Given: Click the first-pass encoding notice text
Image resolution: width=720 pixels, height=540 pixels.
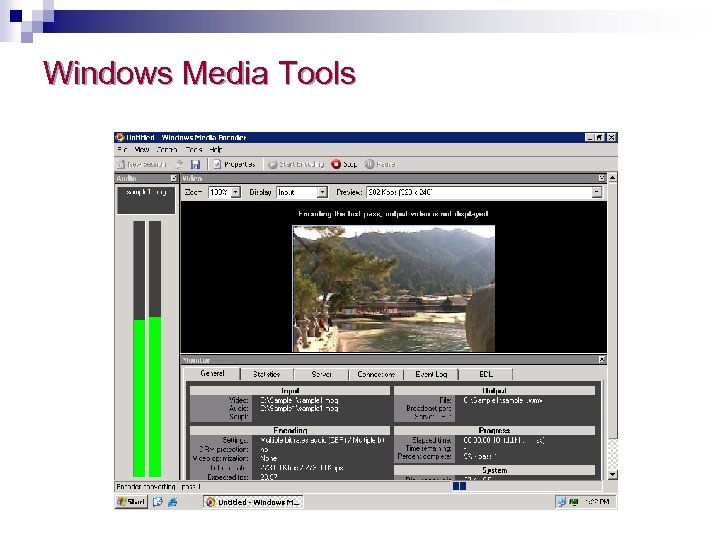Looking at the screenshot, I should click(393, 214).
